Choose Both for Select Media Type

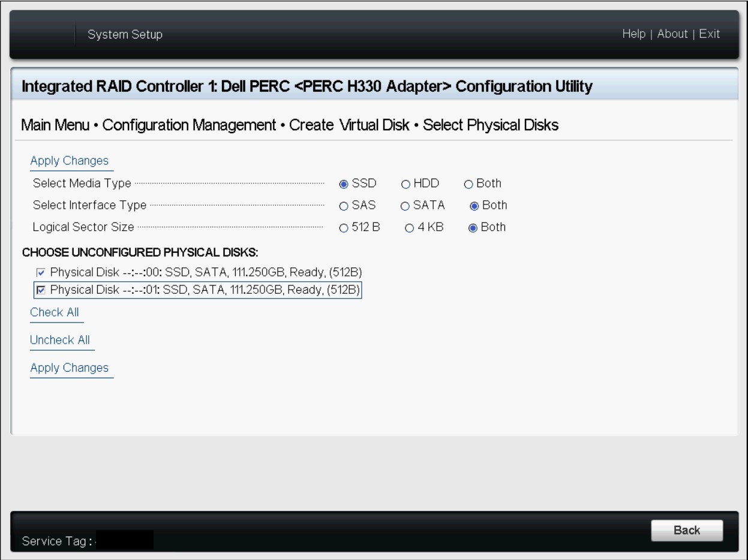[x=468, y=183]
